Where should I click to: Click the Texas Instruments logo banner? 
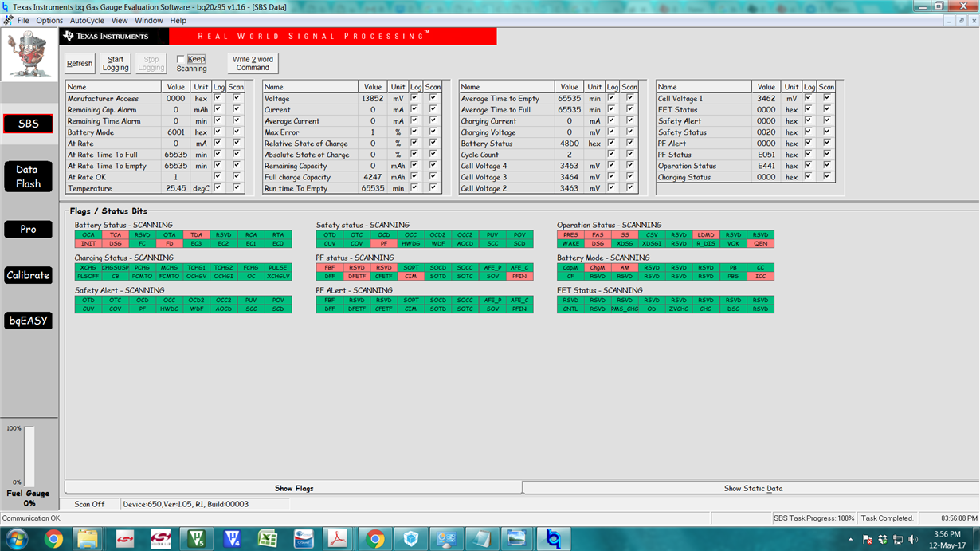115,36
